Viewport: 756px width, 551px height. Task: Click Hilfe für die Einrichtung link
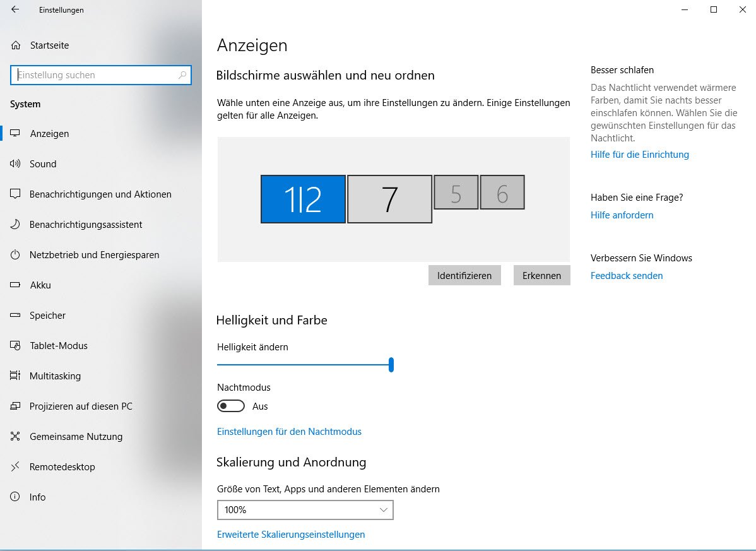(x=640, y=155)
